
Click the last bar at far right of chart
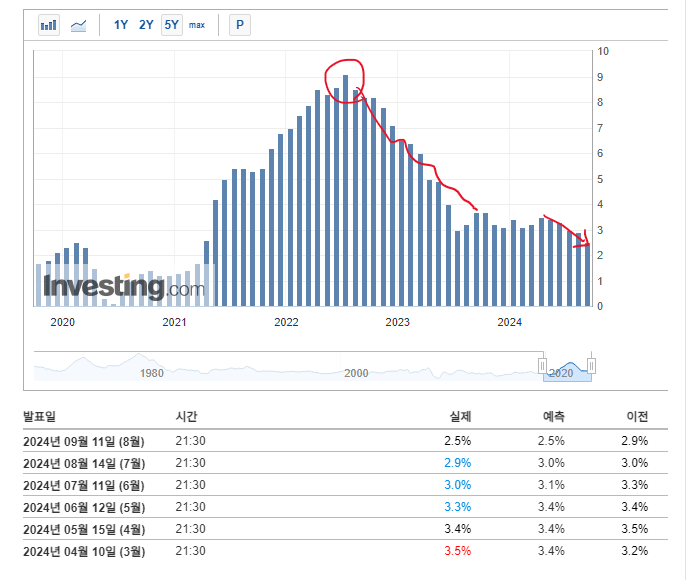tap(588, 274)
